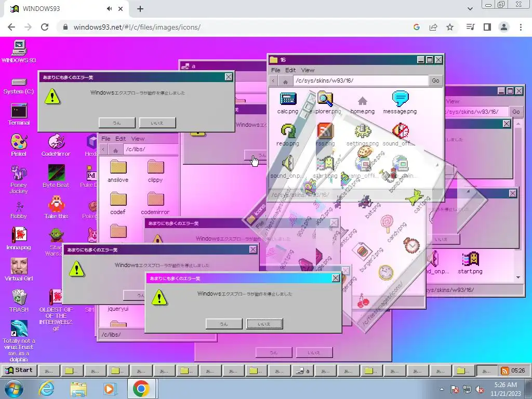Click Go in the rear skins window
The height and width of the screenshot is (399, 532).
click(x=516, y=112)
